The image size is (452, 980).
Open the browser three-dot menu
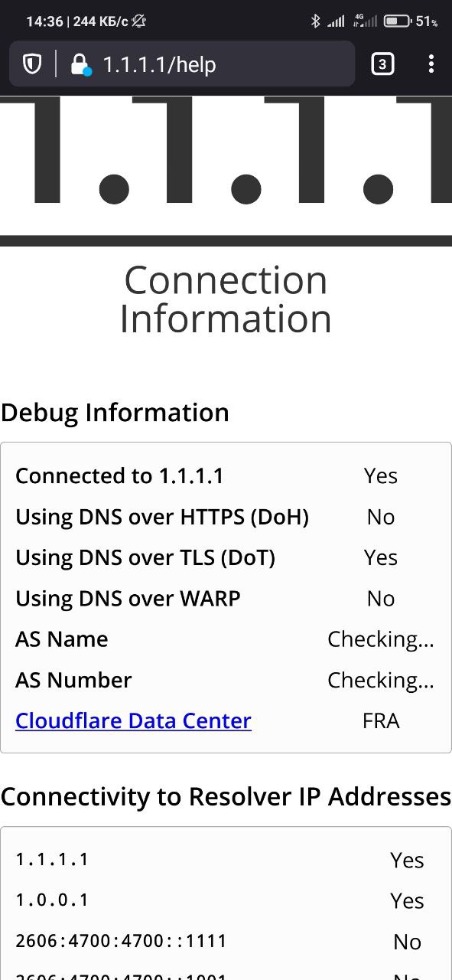431,64
